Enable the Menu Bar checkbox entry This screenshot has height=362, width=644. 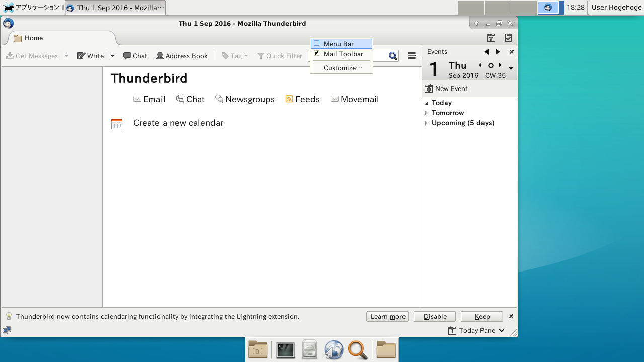pos(341,44)
